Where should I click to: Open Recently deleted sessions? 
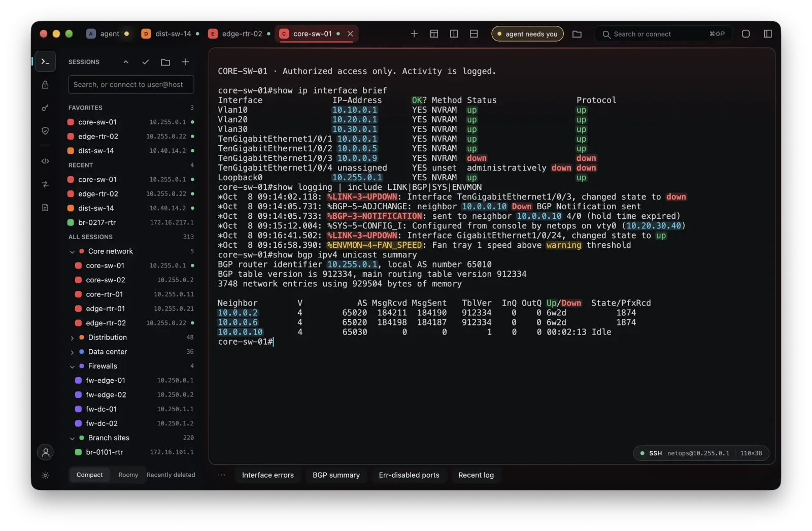tap(171, 475)
